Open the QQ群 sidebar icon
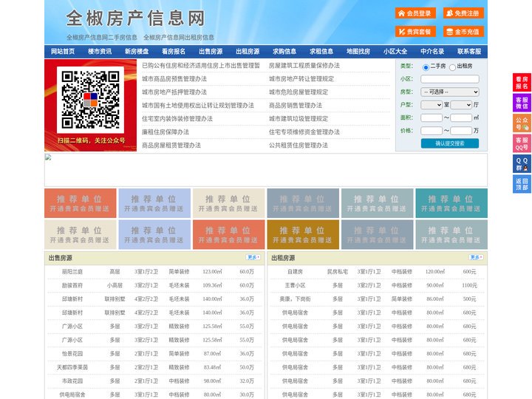 click(x=522, y=164)
